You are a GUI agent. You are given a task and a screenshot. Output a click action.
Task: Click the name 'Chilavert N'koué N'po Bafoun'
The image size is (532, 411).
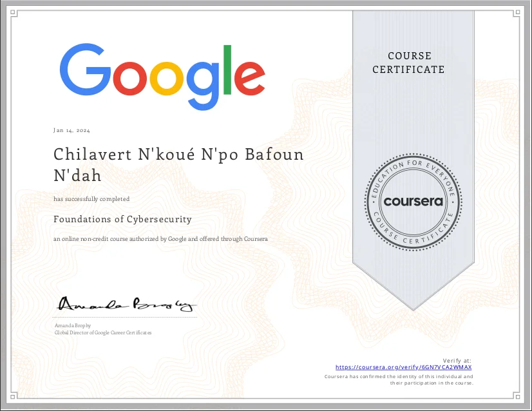point(178,155)
